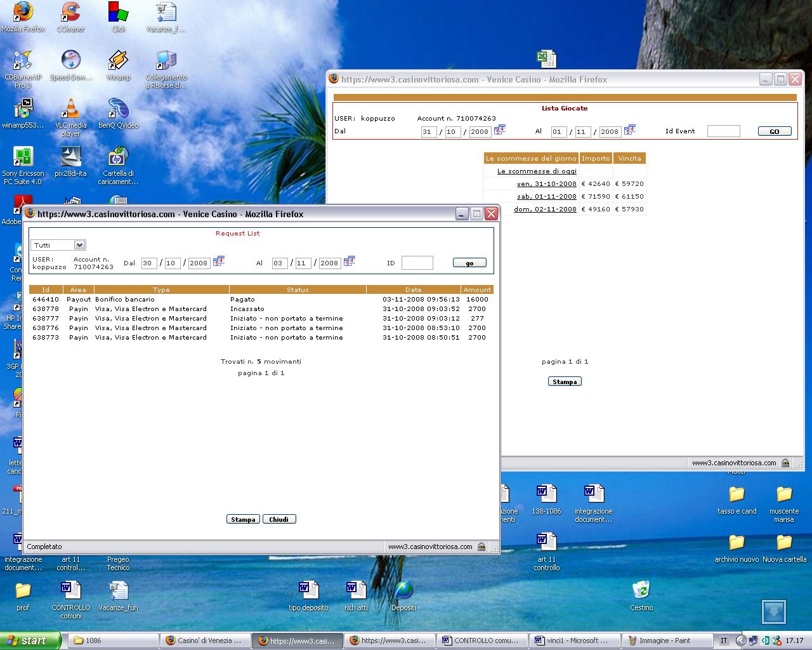Switch to Casino' di Venezia taskbar item
The height and width of the screenshot is (650, 812).
pyautogui.click(x=205, y=640)
